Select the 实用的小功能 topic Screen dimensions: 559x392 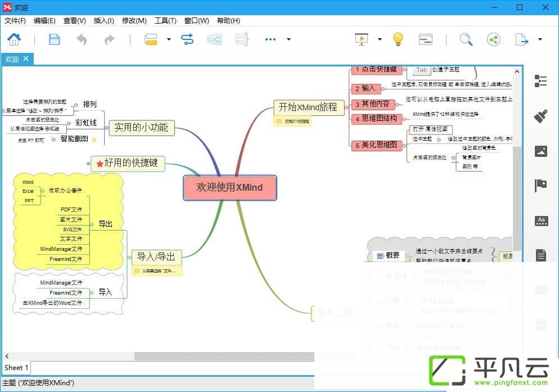click(141, 128)
